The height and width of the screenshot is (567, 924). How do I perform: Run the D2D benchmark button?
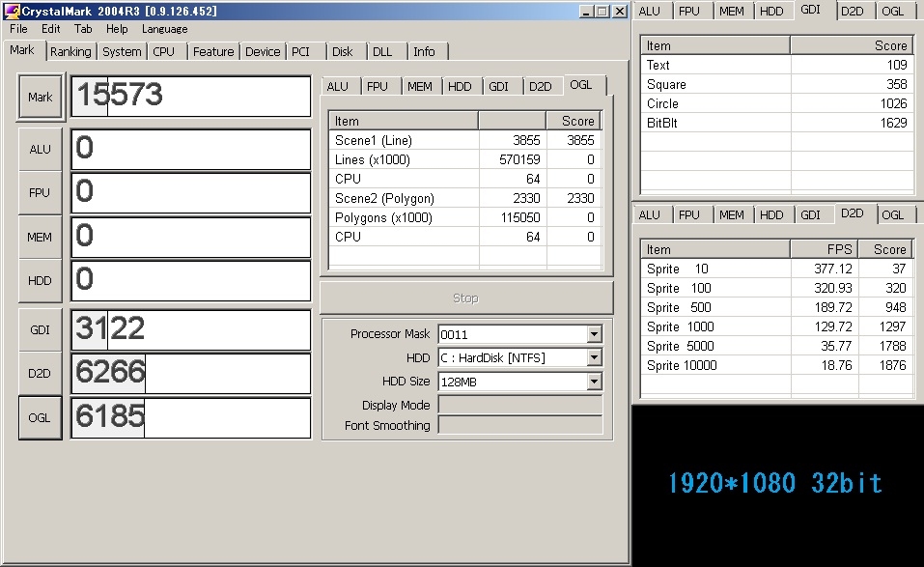tap(41, 374)
